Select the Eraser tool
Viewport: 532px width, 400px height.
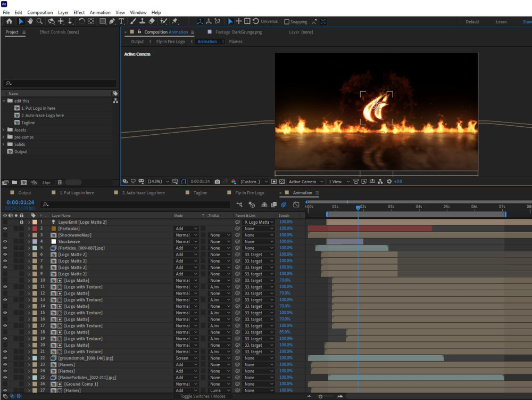(152, 21)
